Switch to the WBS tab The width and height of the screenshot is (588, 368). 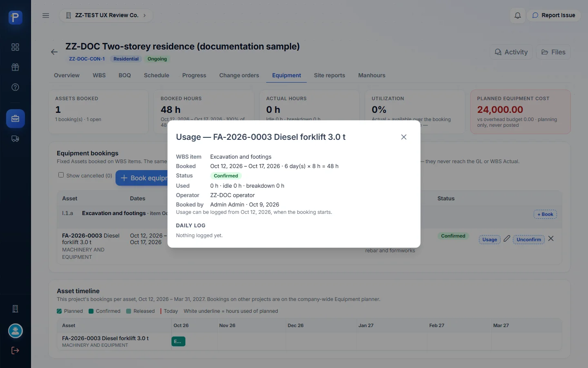99,75
